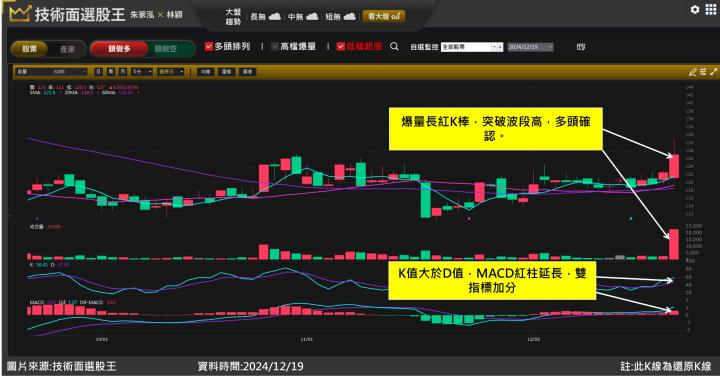Click the latest long red candlestick
This screenshot has width=720, height=379.
pyautogui.click(x=674, y=166)
